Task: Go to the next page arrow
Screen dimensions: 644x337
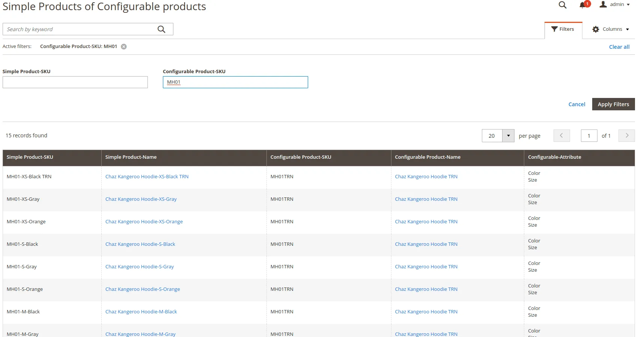Action: click(626, 135)
